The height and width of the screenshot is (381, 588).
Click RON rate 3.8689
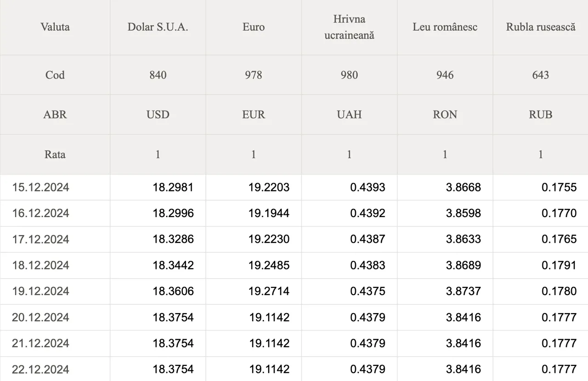(x=464, y=265)
